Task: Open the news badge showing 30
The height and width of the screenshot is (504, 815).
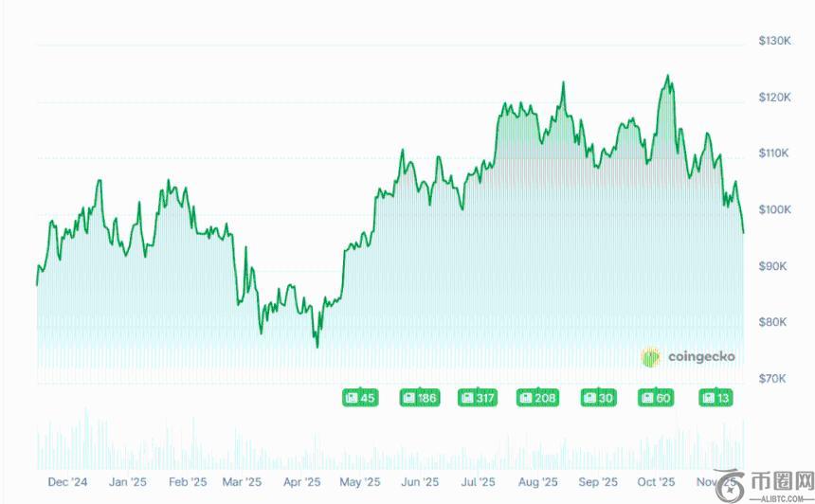Action: (x=598, y=398)
